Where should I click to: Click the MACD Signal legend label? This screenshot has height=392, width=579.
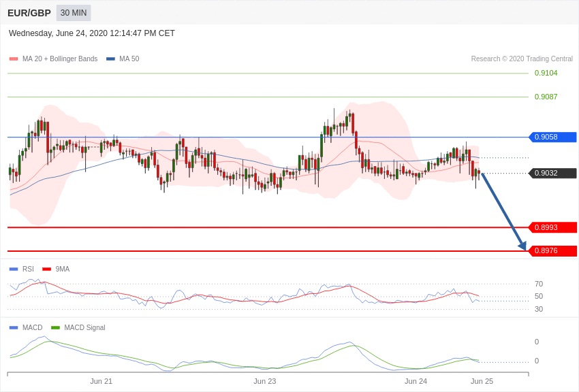pyautogui.click(x=84, y=327)
